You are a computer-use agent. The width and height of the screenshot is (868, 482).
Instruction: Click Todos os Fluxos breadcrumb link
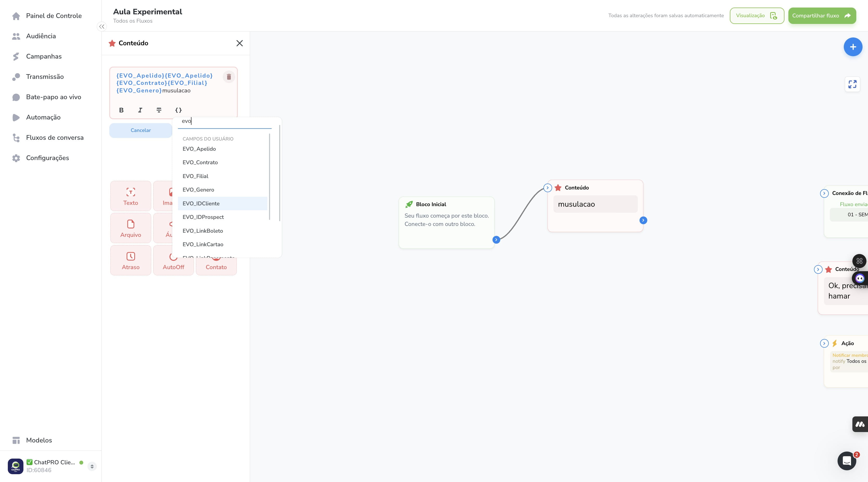133,21
